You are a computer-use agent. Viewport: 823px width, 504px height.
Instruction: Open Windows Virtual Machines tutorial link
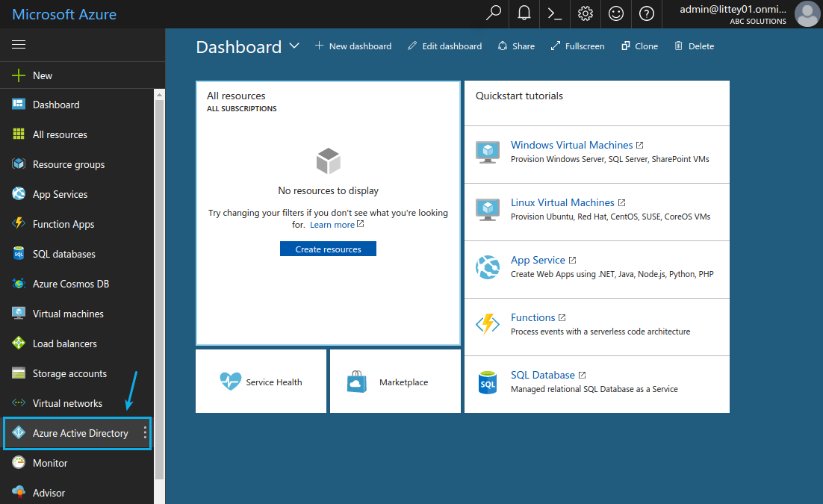pyautogui.click(x=571, y=145)
